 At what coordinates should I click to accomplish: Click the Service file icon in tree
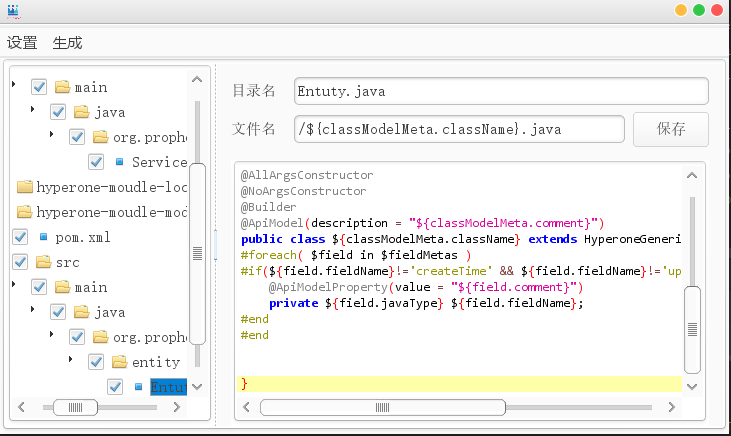pos(119,162)
